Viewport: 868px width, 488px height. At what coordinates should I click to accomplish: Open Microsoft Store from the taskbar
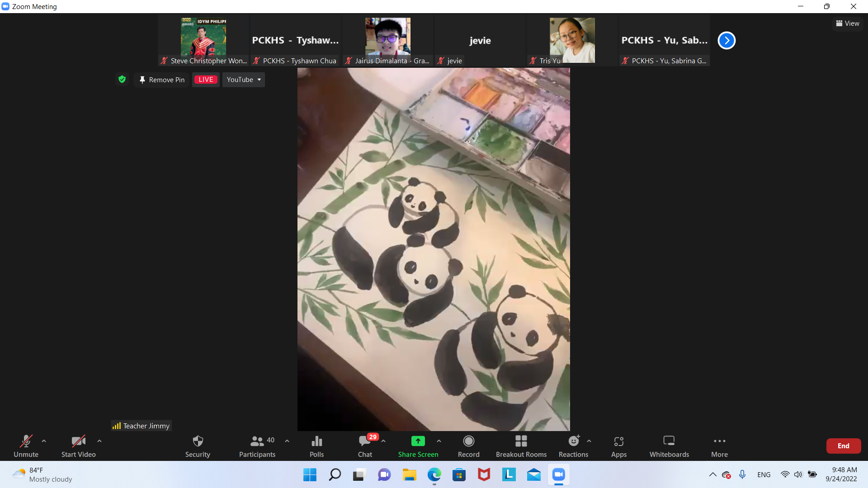click(459, 474)
